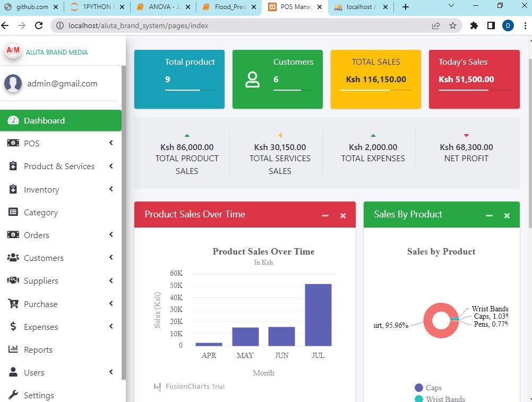Open the Reports sidebar menu item
The image size is (532, 402).
pyautogui.click(x=39, y=349)
